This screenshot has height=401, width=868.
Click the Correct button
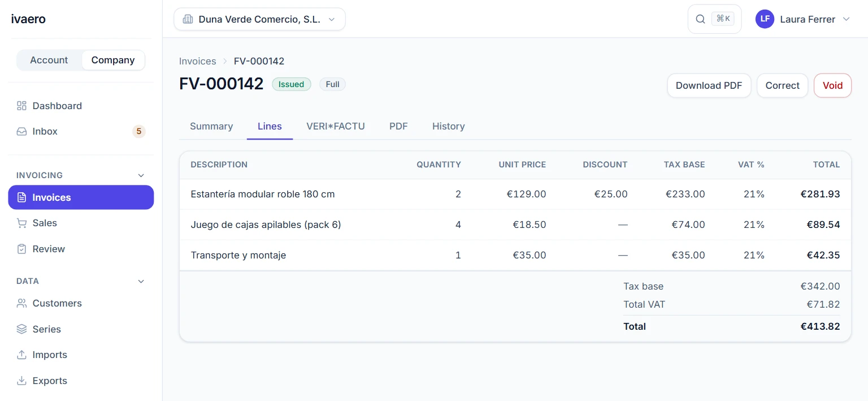783,85
